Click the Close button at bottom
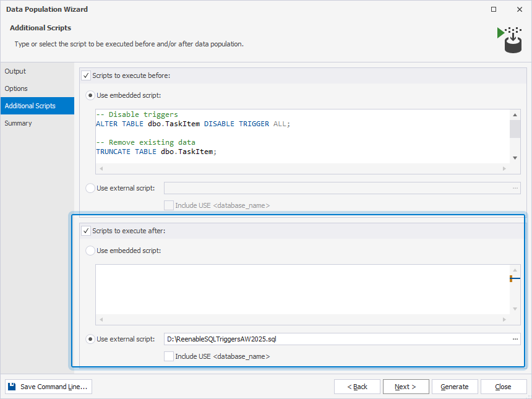The height and width of the screenshot is (399, 532). (x=503, y=387)
